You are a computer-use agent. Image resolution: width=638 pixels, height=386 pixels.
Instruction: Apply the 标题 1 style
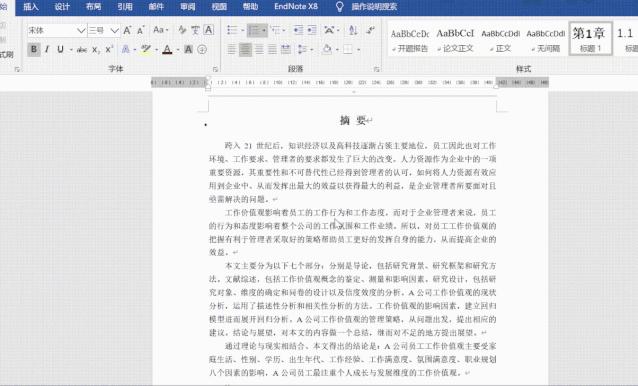click(590, 39)
